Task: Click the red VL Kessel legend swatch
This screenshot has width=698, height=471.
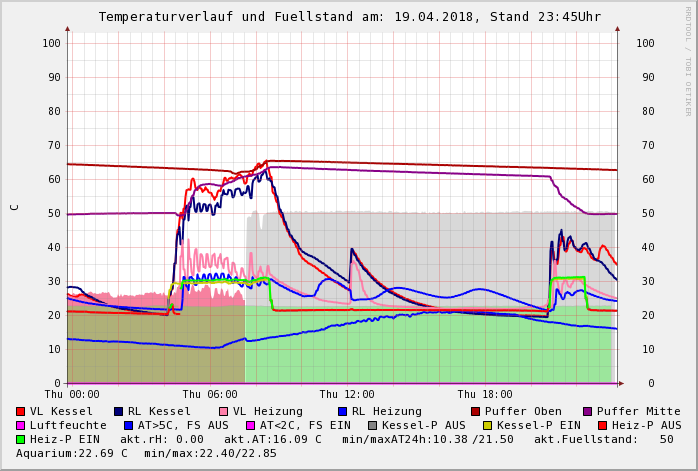Action: pos(20,411)
